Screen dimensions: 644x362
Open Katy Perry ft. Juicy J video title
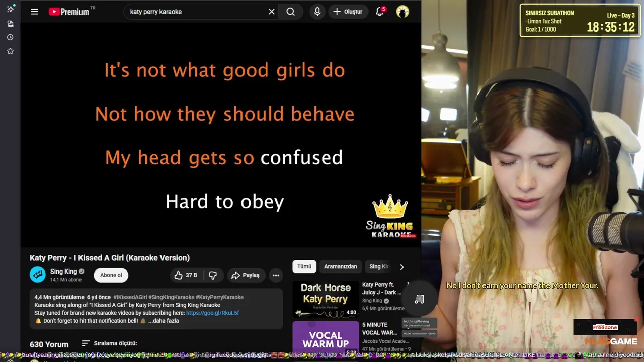(381, 288)
